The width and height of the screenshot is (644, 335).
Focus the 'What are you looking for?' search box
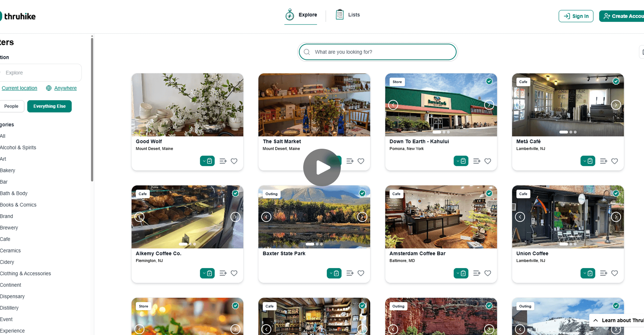tap(378, 52)
